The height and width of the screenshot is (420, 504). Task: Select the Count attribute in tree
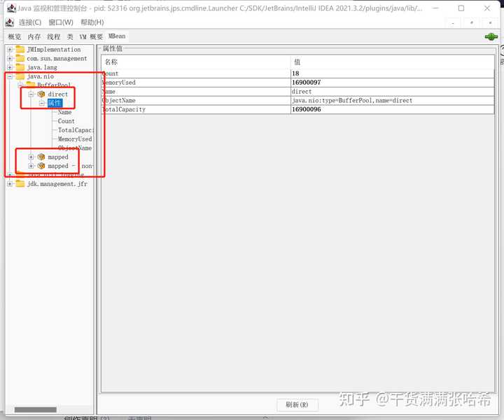pos(66,121)
